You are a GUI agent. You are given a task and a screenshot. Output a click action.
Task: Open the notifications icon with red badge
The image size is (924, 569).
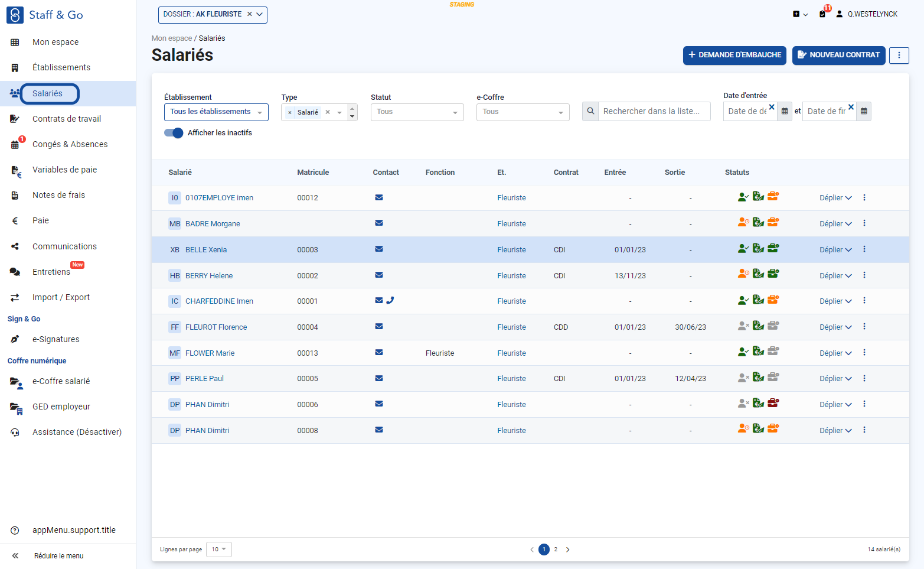tap(823, 14)
